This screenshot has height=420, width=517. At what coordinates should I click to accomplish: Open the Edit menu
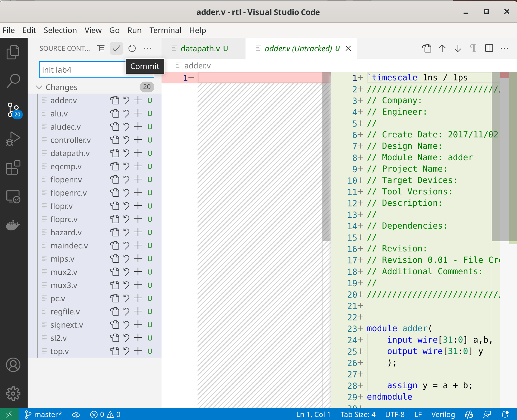click(x=29, y=30)
